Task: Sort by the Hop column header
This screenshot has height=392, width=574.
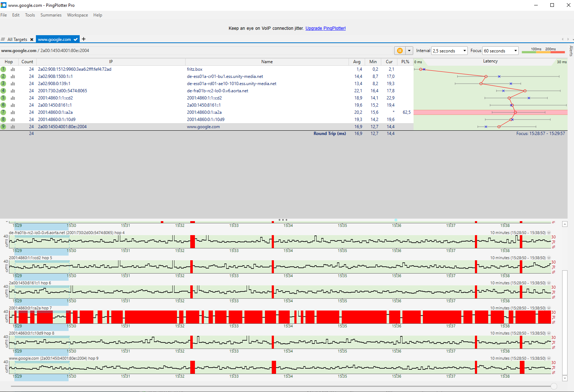Action: [9, 62]
